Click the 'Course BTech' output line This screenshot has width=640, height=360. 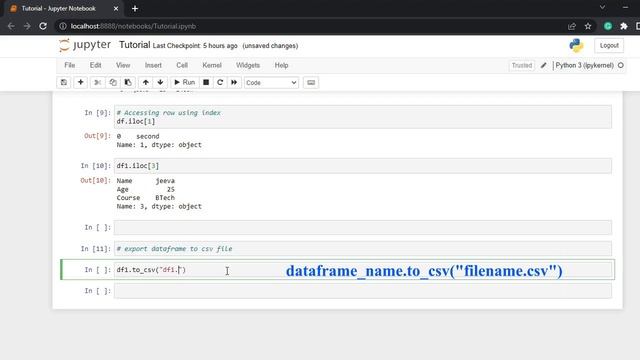click(145, 198)
